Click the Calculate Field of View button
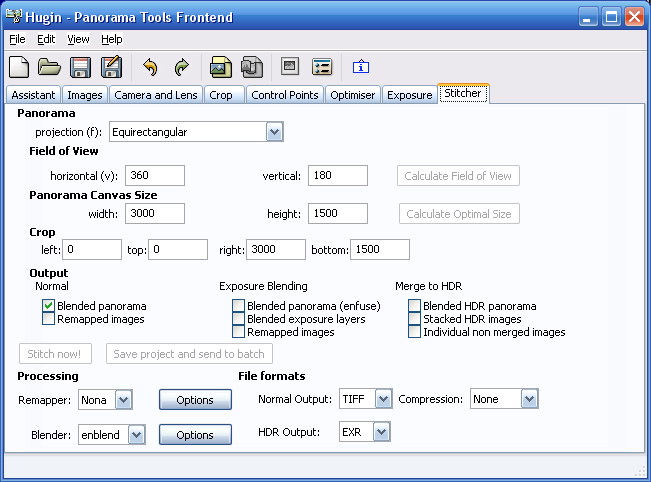 tap(458, 176)
